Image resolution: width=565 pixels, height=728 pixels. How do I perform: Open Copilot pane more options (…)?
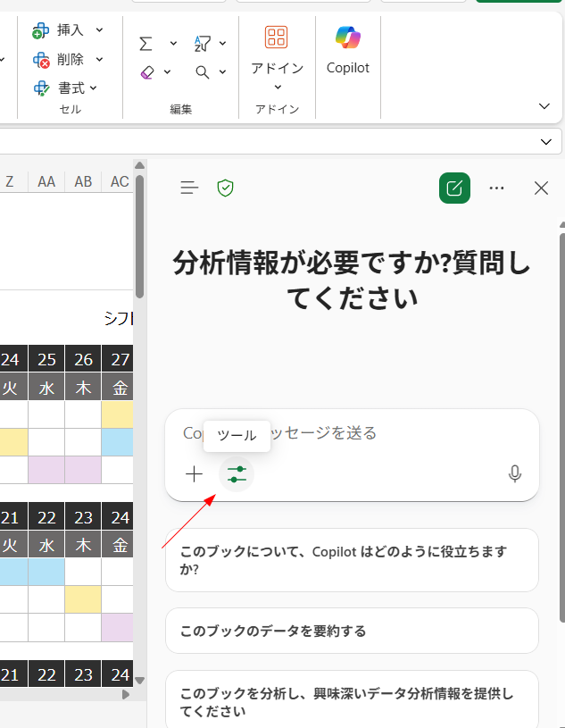(497, 188)
